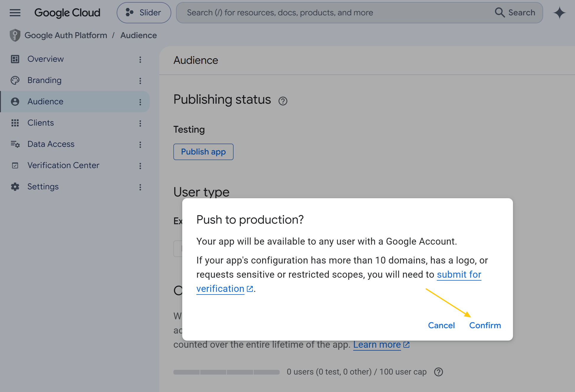
Task: Click the Search magnifier button
Action: pos(515,13)
